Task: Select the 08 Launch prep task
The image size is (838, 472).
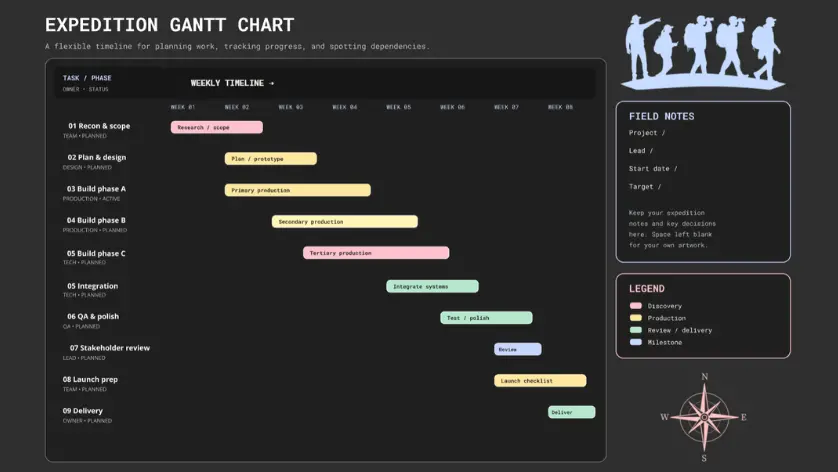Action: click(x=90, y=380)
